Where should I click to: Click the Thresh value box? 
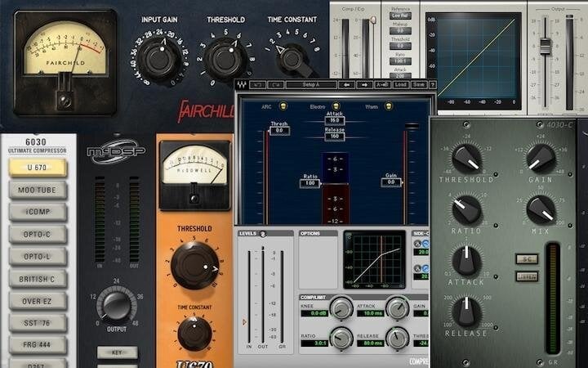click(280, 131)
